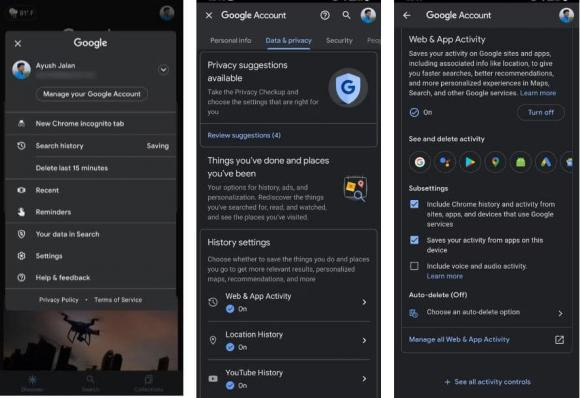Open Your data in Search
580x398 pixels.
[91, 234]
